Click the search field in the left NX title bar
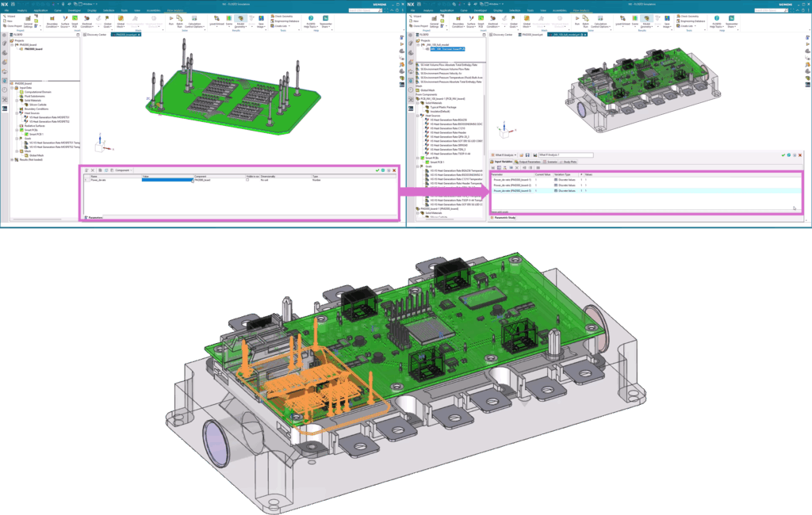This screenshot has height=515, width=812. [x=365, y=10]
